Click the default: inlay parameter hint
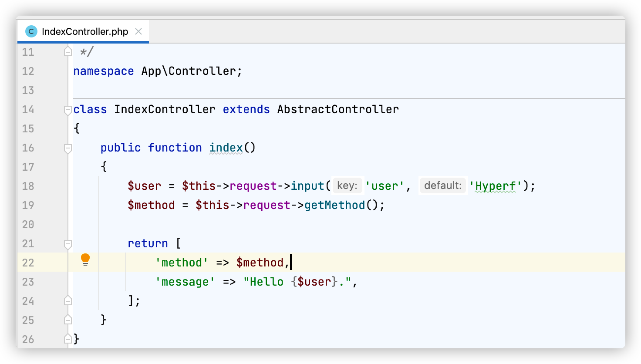641x364 pixels. click(x=443, y=185)
